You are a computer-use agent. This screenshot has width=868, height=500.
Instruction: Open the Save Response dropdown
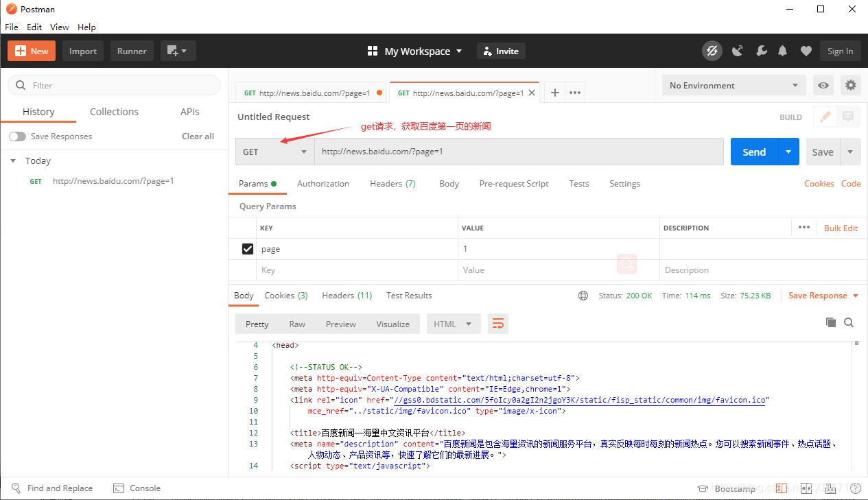(823, 296)
